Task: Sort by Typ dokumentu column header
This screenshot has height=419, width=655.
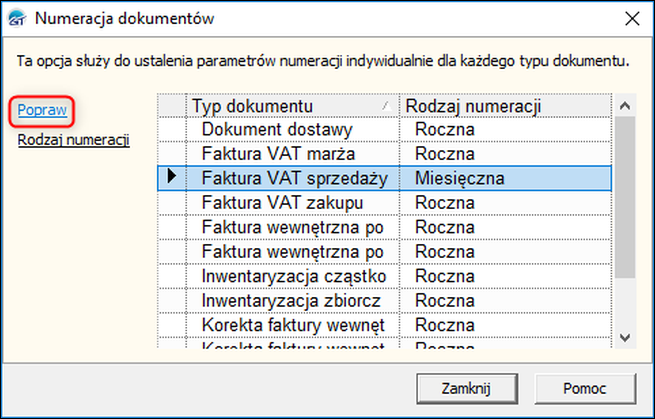Action: [294, 106]
